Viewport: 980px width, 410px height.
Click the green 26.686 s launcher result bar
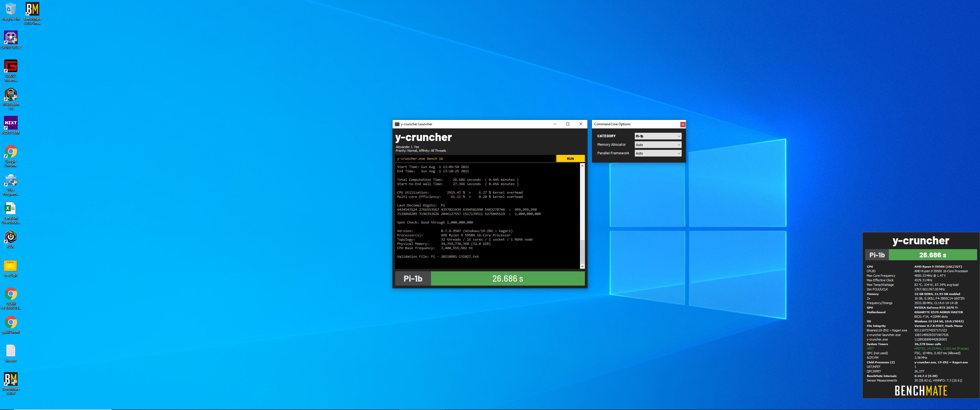point(507,278)
